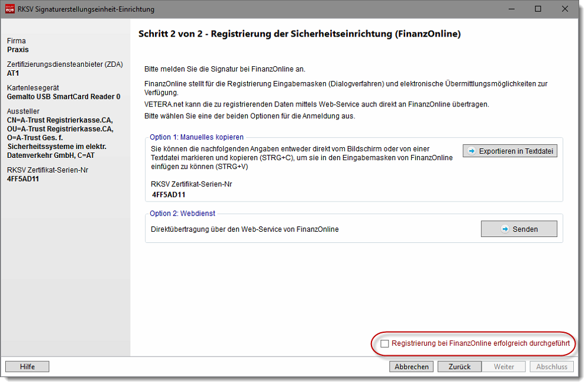
Task: Click Gemalto USB SmartCard Reader 0 entry
Action: click(63, 96)
